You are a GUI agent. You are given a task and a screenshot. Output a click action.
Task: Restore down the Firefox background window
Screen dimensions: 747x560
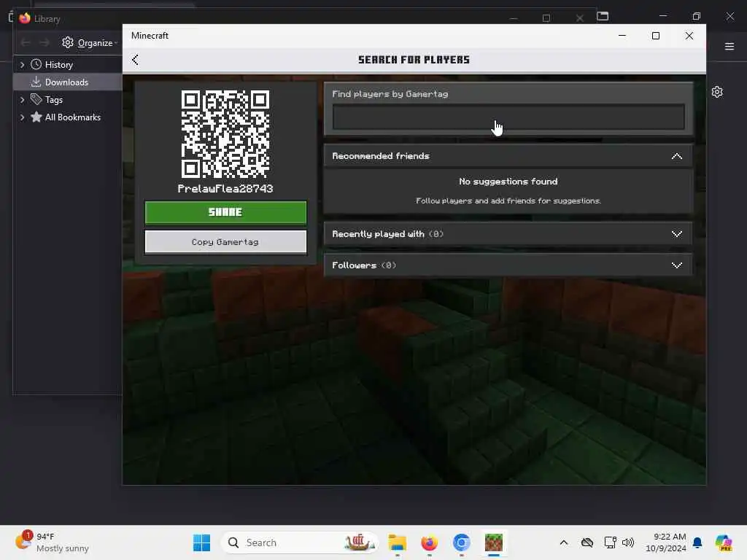pos(697,16)
